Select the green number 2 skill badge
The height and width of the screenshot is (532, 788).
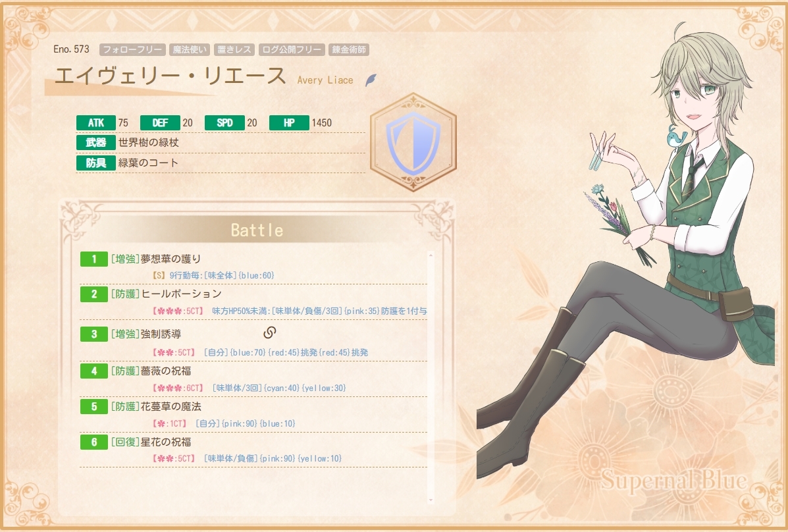pos(94,294)
